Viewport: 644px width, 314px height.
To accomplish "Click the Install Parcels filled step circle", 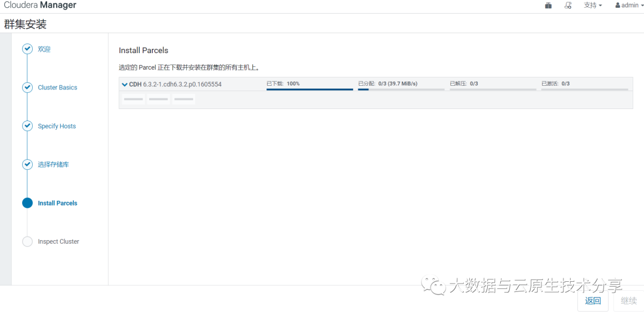I will tap(27, 203).
